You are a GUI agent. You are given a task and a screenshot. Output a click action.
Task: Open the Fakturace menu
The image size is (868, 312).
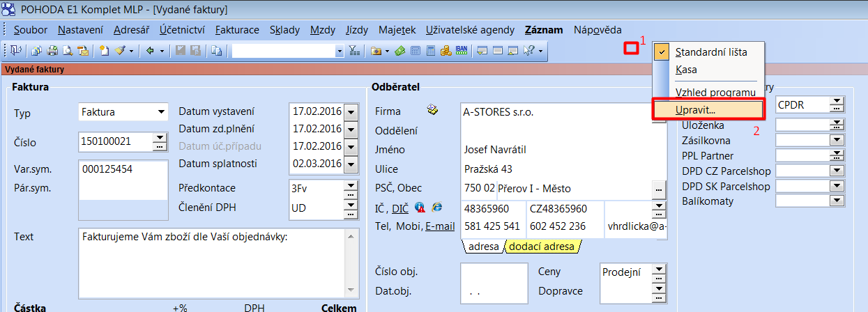[237, 30]
